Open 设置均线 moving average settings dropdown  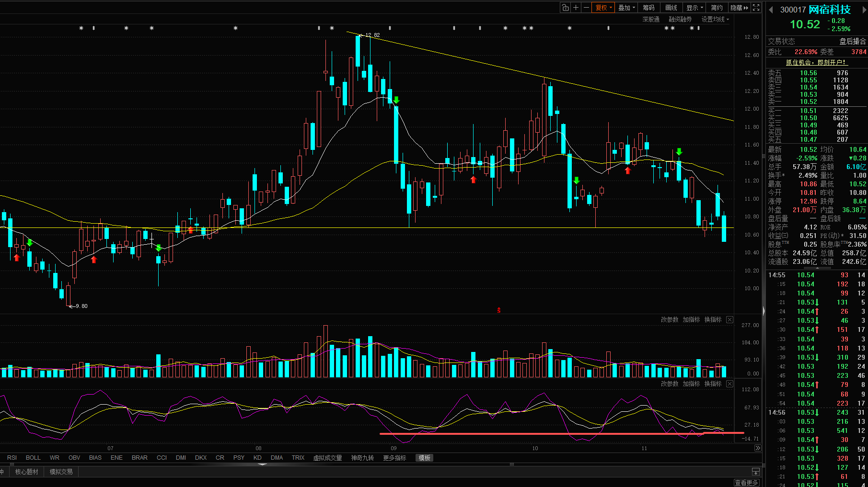tap(715, 19)
